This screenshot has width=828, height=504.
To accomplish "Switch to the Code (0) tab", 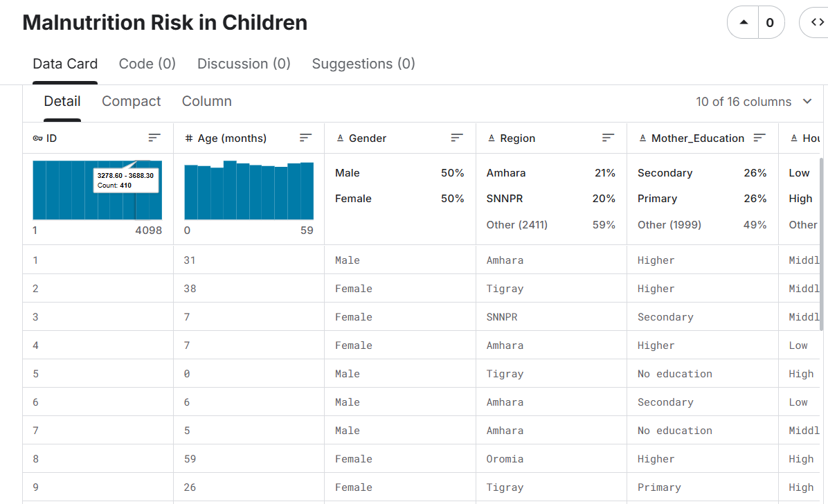I will click(x=147, y=64).
